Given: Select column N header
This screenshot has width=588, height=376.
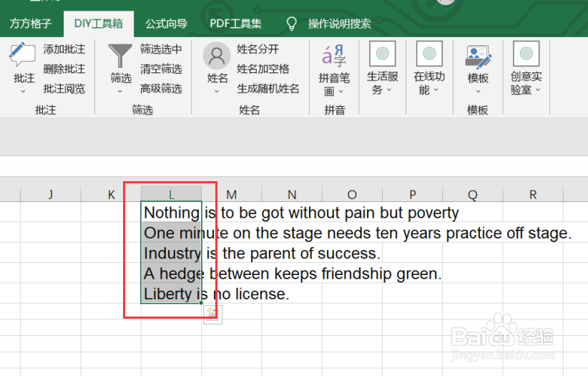Looking at the screenshot, I should click(x=292, y=194).
